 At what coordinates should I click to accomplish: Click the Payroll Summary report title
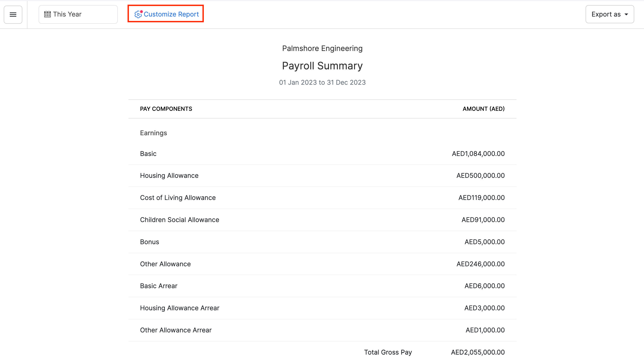[322, 66]
